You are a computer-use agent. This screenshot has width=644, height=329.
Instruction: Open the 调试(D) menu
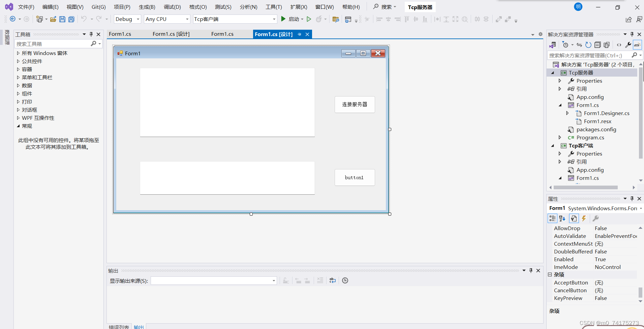coord(172,7)
